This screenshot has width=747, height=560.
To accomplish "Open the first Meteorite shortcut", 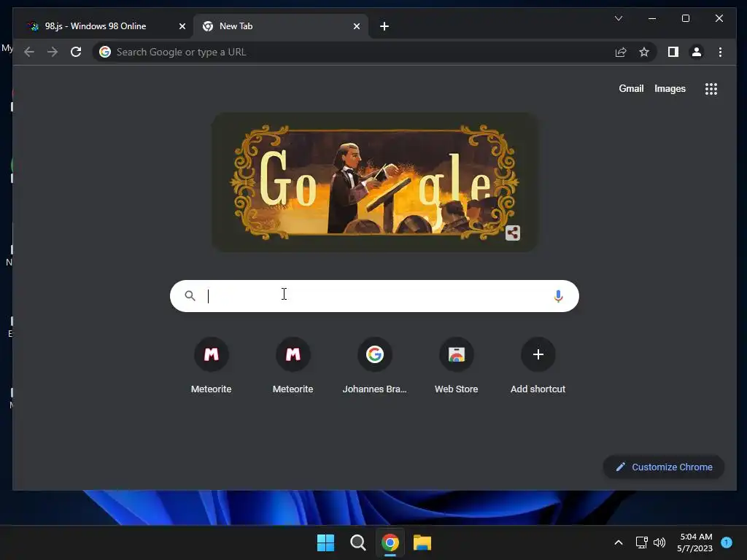I will [x=211, y=365].
